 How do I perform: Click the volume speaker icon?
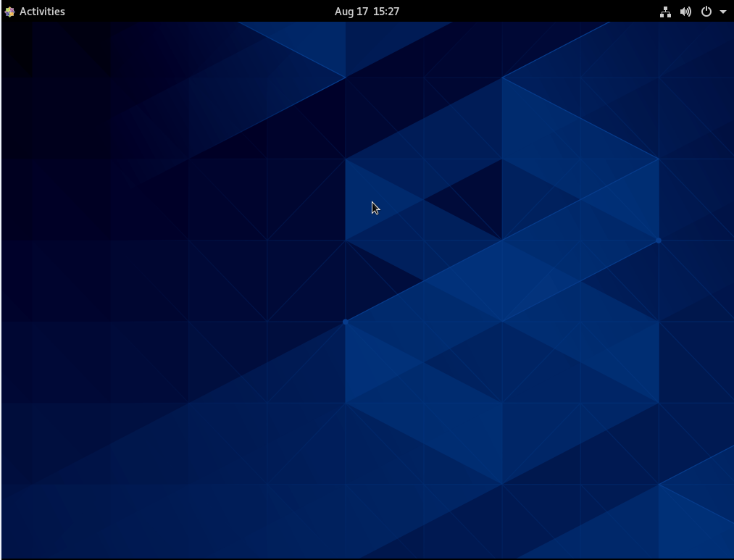tap(685, 12)
